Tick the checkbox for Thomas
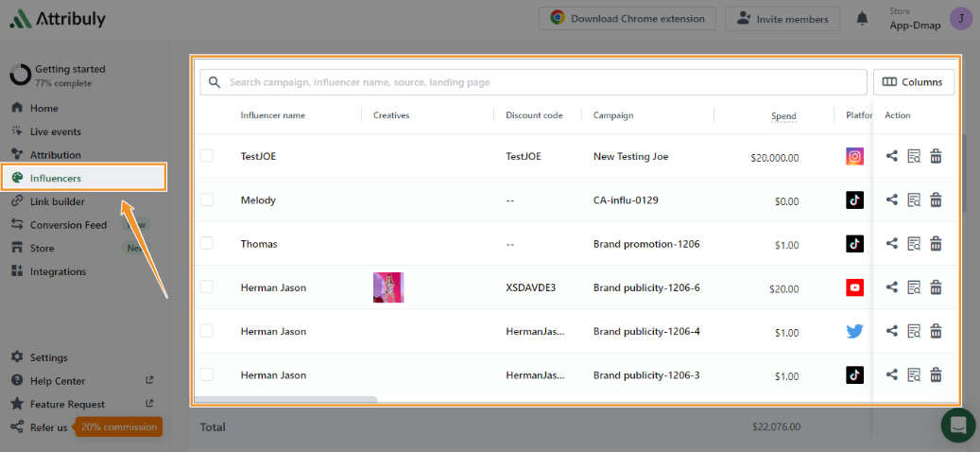Viewport: 980px width, 452px height. point(207,244)
